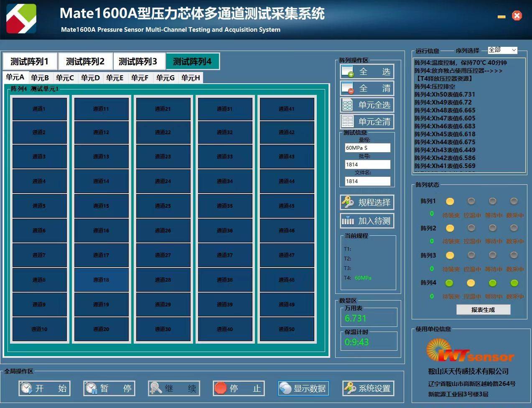Click the company name 鞍山沃天传感技术有限公司

468,371
